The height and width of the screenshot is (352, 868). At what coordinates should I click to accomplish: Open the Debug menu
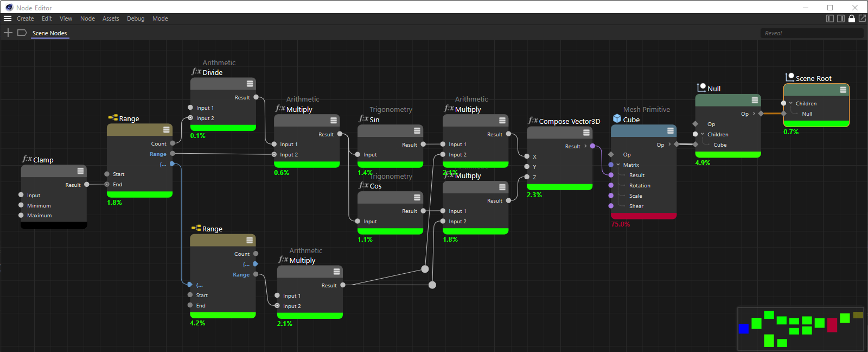click(x=136, y=18)
